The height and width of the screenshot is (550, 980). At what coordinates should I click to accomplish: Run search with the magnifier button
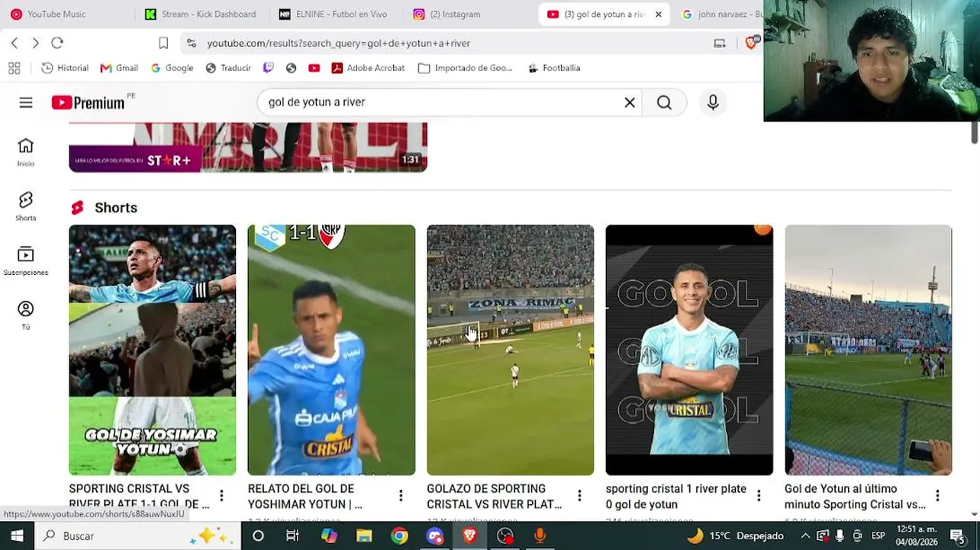[x=664, y=102]
